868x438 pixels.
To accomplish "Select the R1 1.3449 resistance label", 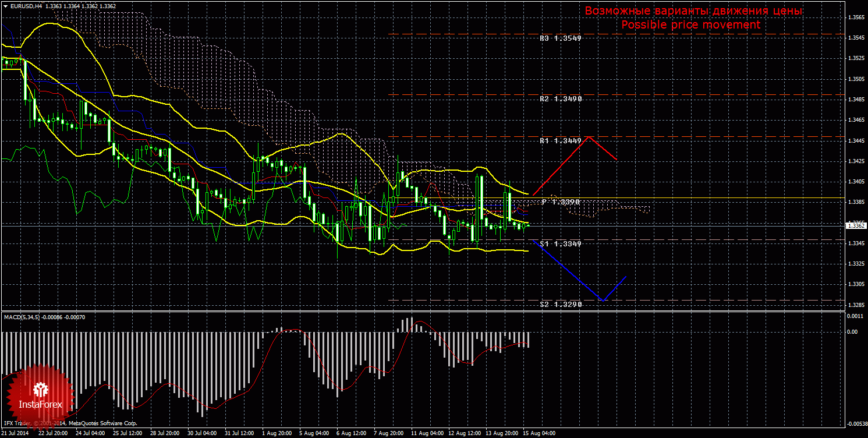I will coord(561,140).
